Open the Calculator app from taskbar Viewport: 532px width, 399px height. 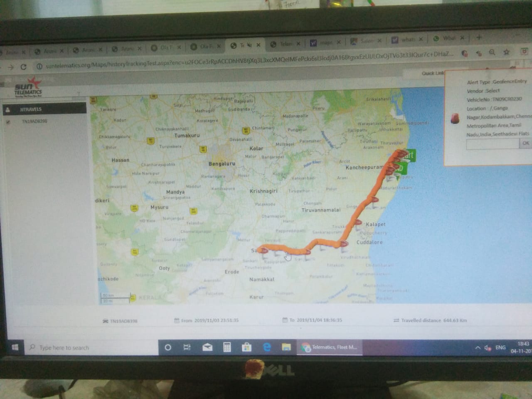(227, 347)
